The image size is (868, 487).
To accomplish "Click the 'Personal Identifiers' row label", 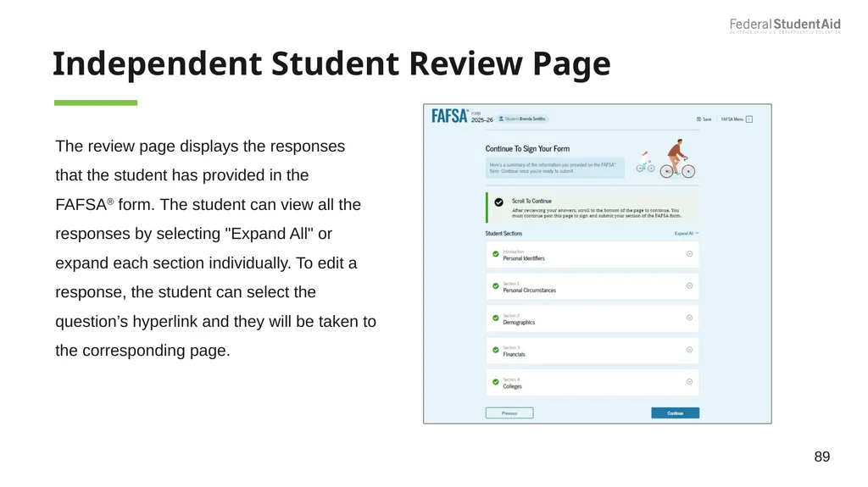I will click(x=524, y=258).
